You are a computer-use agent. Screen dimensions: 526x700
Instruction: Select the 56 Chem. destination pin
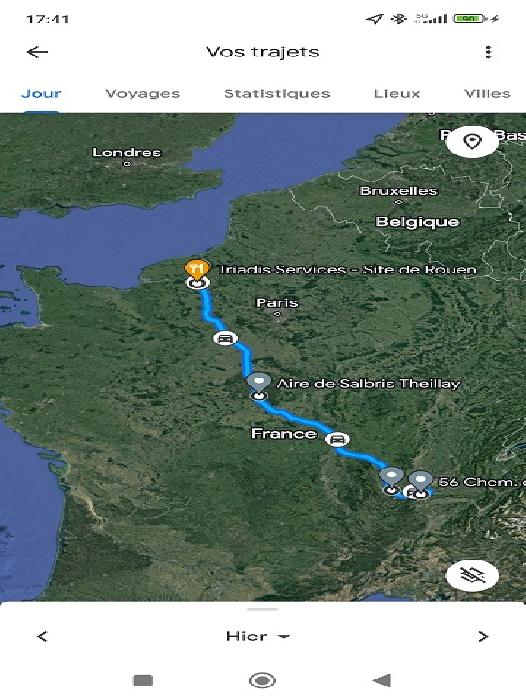click(420, 481)
